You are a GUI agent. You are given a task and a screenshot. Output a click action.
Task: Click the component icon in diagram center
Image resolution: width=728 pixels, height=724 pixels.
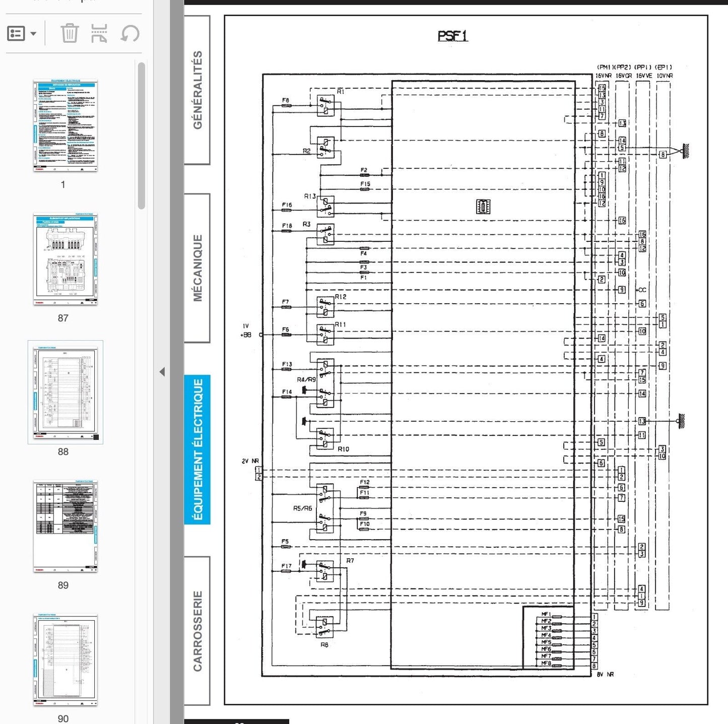[x=483, y=207]
